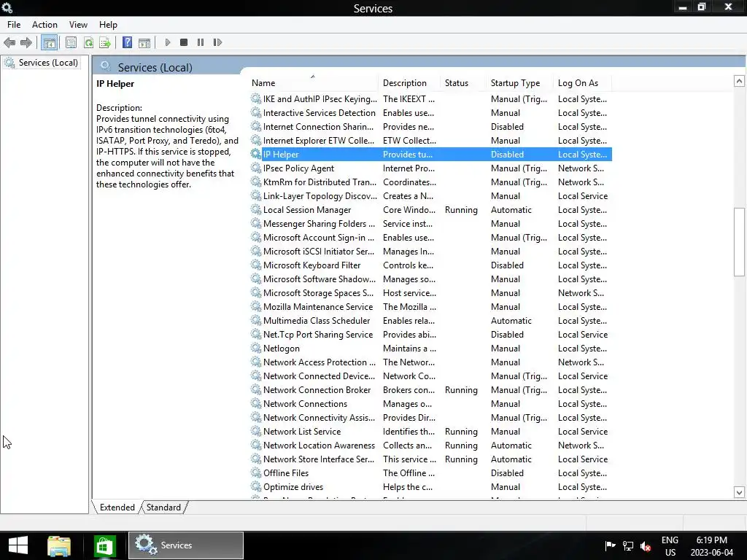
Task: Click the Pause Service icon
Action: (201, 42)
